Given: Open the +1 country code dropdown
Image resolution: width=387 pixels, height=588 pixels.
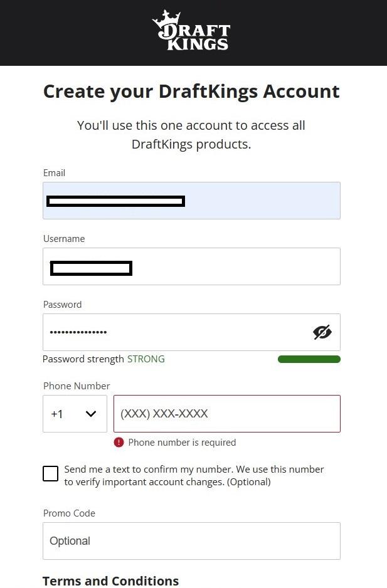Looking at the screenshot, I should [x=75, y=414].
